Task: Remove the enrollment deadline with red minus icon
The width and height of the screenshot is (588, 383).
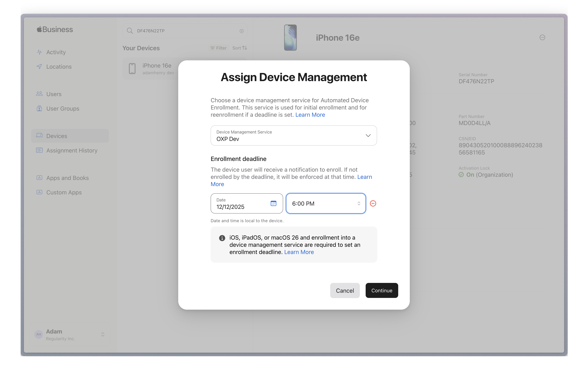Action: (373, 203)
